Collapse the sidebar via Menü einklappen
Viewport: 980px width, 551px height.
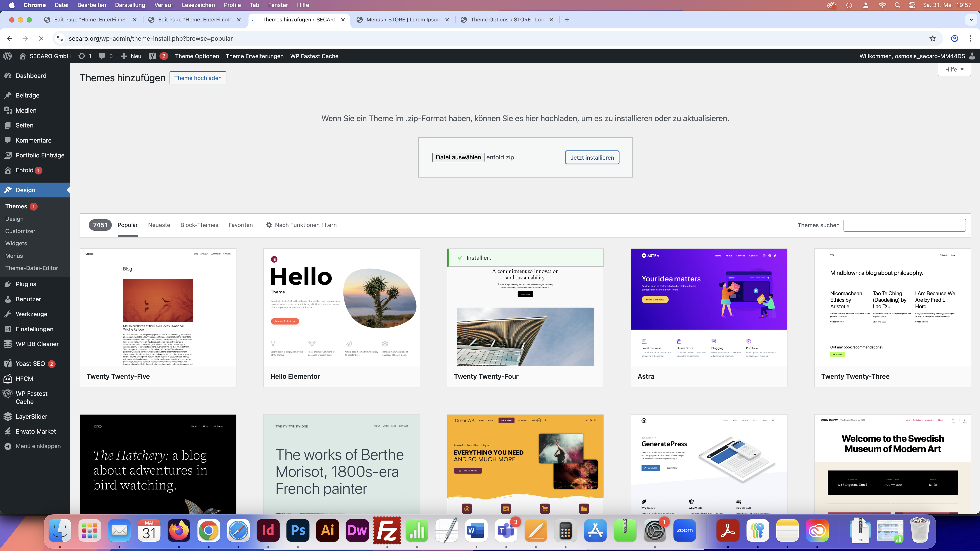coord(33,446)
